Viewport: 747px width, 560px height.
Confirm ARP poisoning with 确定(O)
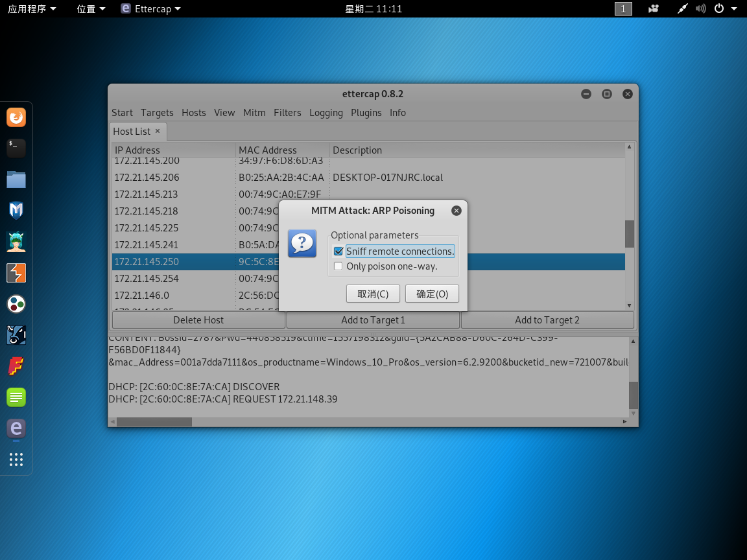(x=432, y=293)
